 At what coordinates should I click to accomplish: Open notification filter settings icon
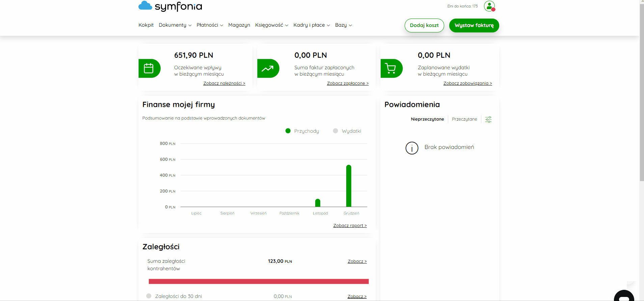coord(488,119)
